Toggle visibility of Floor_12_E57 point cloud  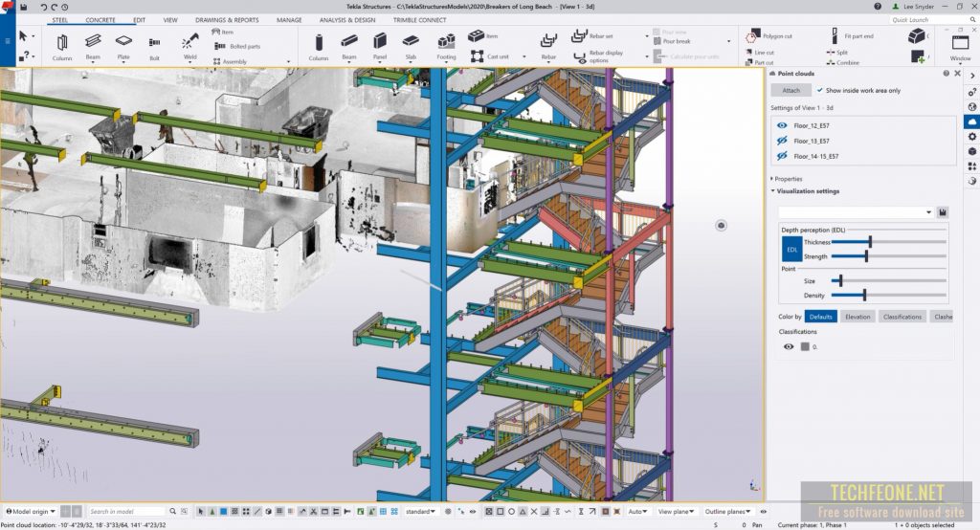(x=782, y=125)
